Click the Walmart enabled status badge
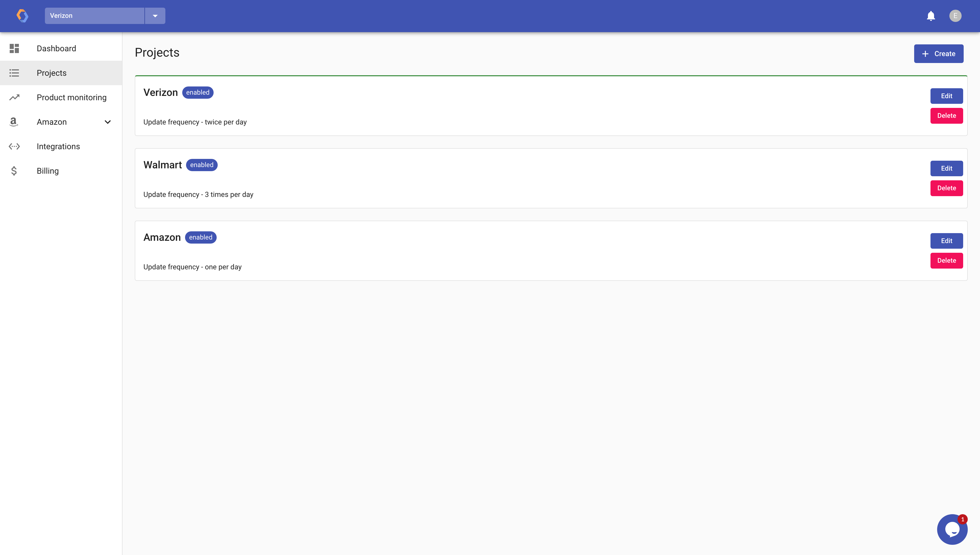 click(x=202, y=165)
